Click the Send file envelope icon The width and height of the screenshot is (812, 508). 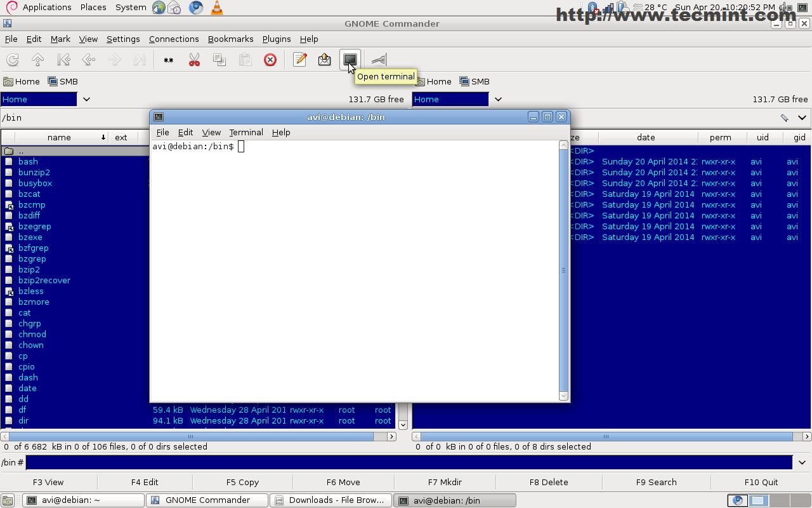pyautogui.click(x=324, y=60)
